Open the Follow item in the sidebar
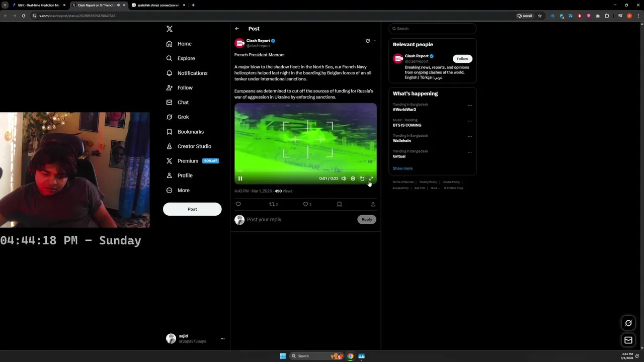 180,87
